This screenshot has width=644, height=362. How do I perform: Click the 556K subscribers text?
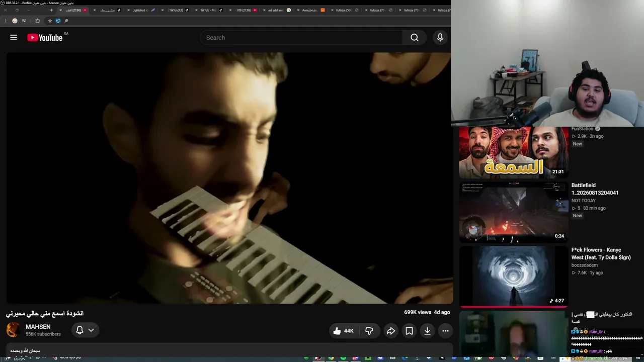[43, 334]
